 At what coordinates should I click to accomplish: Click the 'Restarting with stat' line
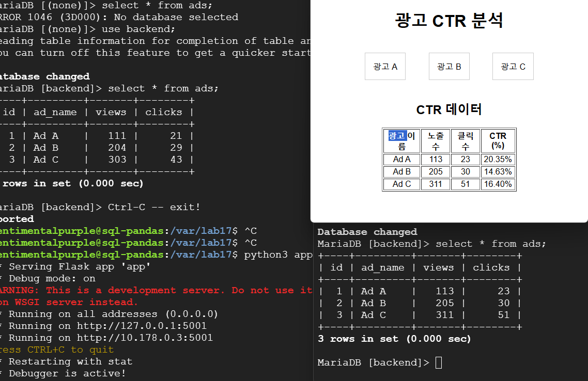[x=70, y=361]
